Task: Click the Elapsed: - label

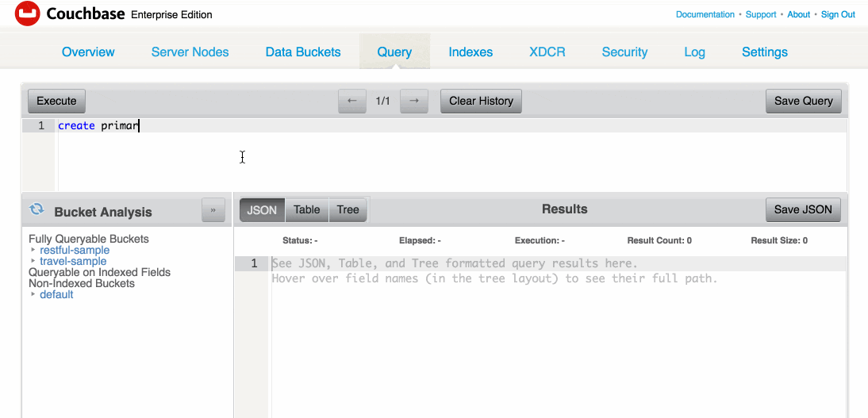Action: tap(420, 240)
